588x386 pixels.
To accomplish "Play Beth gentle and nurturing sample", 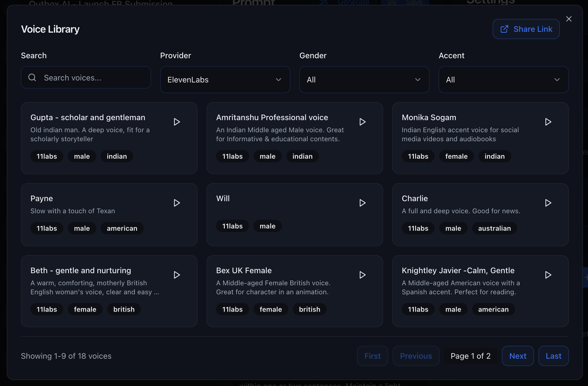I will [177, 275].
